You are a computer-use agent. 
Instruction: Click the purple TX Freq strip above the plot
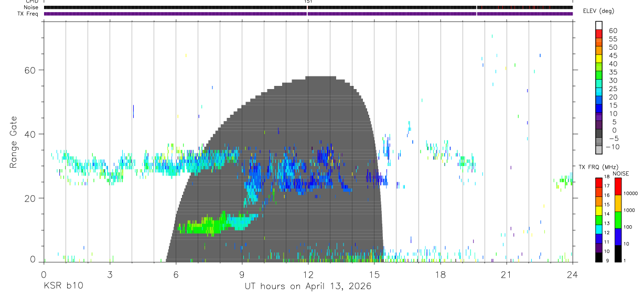point(308,14)
